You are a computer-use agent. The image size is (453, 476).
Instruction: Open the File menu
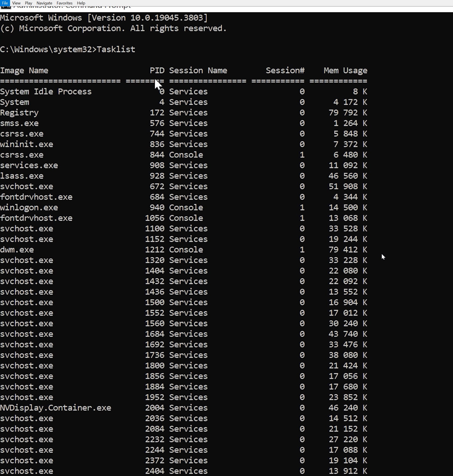pos(5,3)
